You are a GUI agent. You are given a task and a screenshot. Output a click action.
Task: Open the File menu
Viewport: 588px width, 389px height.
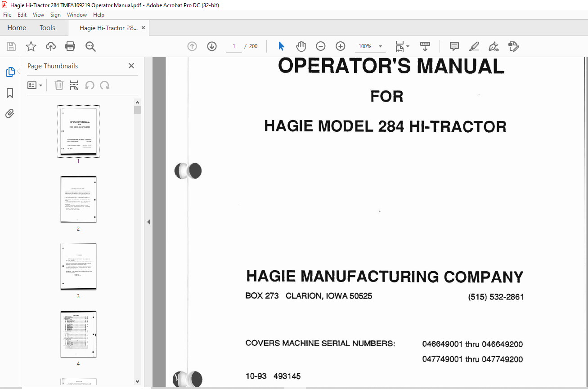pyautogui.click(x=7, y=15)
